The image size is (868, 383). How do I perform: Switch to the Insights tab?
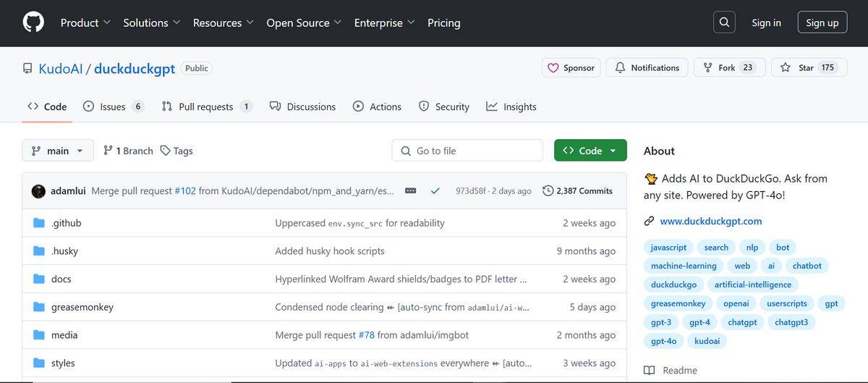click(511, 106)
